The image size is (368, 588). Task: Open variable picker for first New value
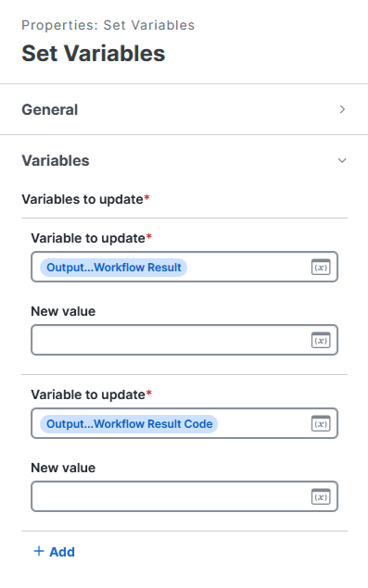pos(321,340)
